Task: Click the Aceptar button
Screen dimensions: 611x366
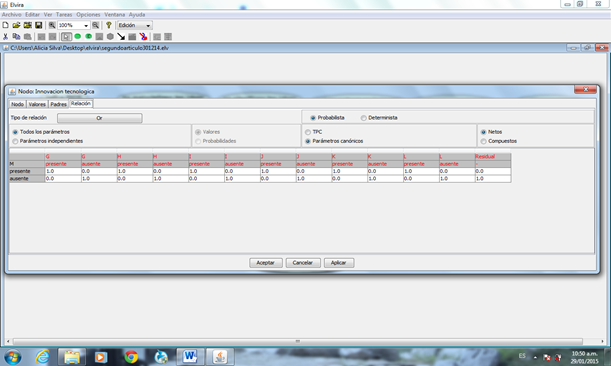Action: coord(266,263)
